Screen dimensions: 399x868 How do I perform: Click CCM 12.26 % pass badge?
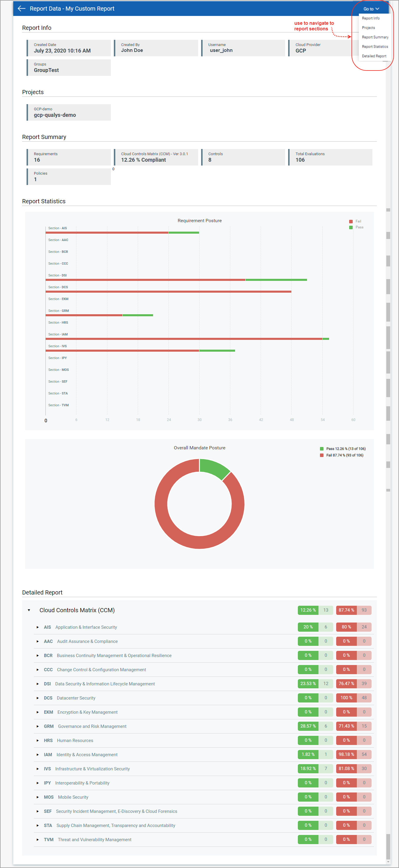(308, 610)
